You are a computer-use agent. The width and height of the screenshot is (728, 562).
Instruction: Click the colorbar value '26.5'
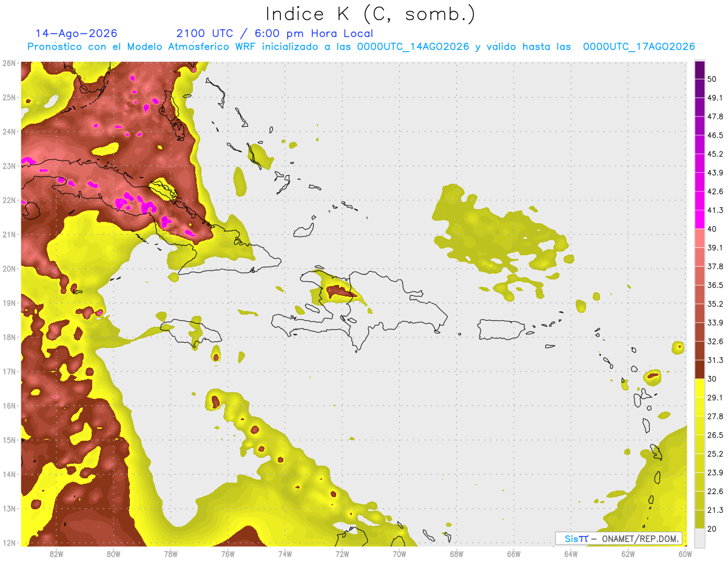pyautogui.click(x=715, y=435)
